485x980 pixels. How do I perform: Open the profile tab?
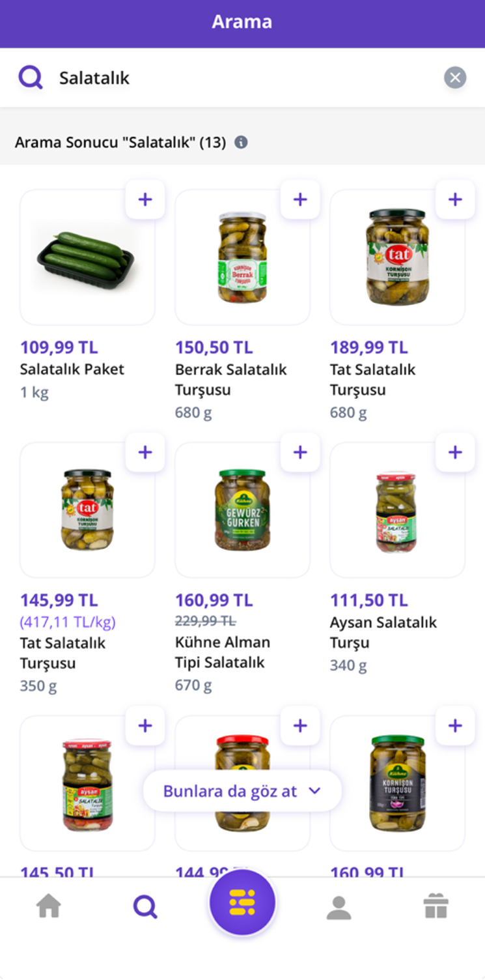coord(339,906)
